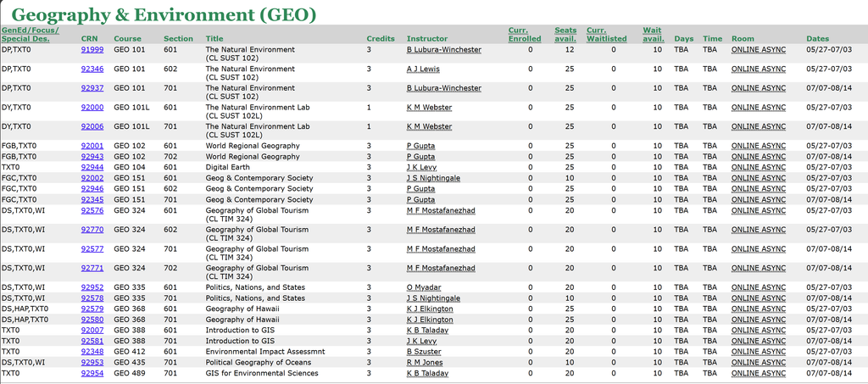
Task: Select the Credits column header
Action: pos(381,39)
